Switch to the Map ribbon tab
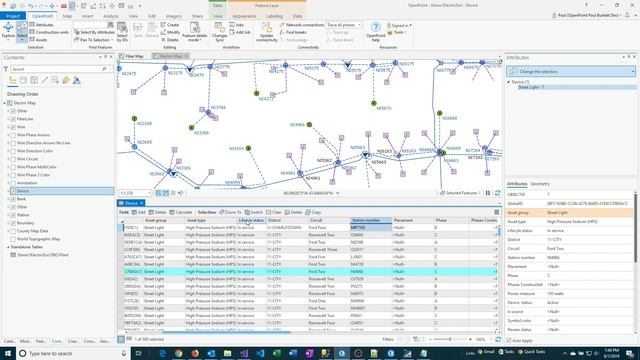The image size is (640, 360). 67,16
